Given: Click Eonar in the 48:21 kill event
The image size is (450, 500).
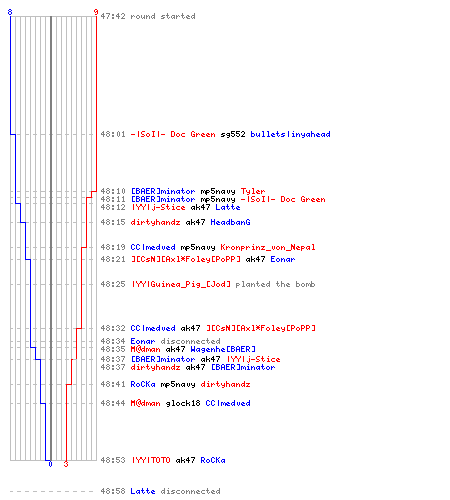Looking at the screenshot, I should [283, 259].
